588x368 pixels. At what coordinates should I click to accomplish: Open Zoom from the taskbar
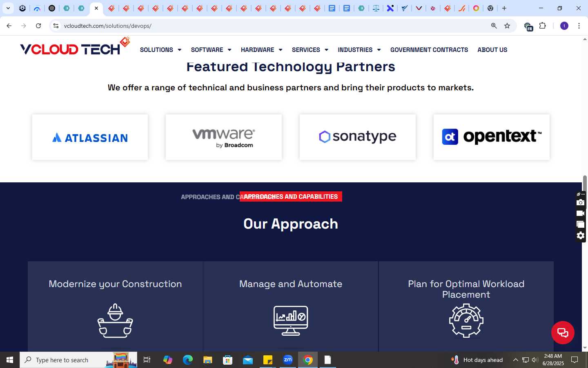288,360
